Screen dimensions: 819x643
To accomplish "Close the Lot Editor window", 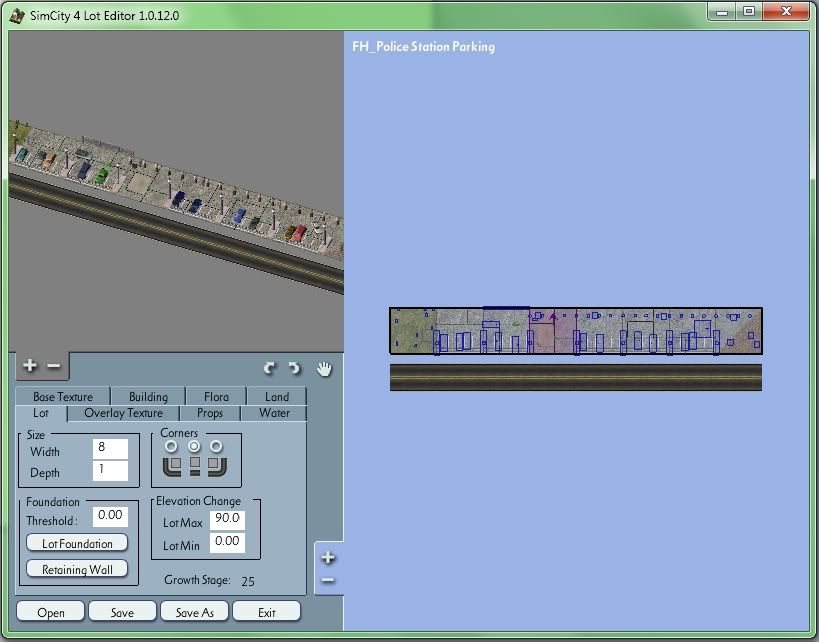I will pos(786,11).
